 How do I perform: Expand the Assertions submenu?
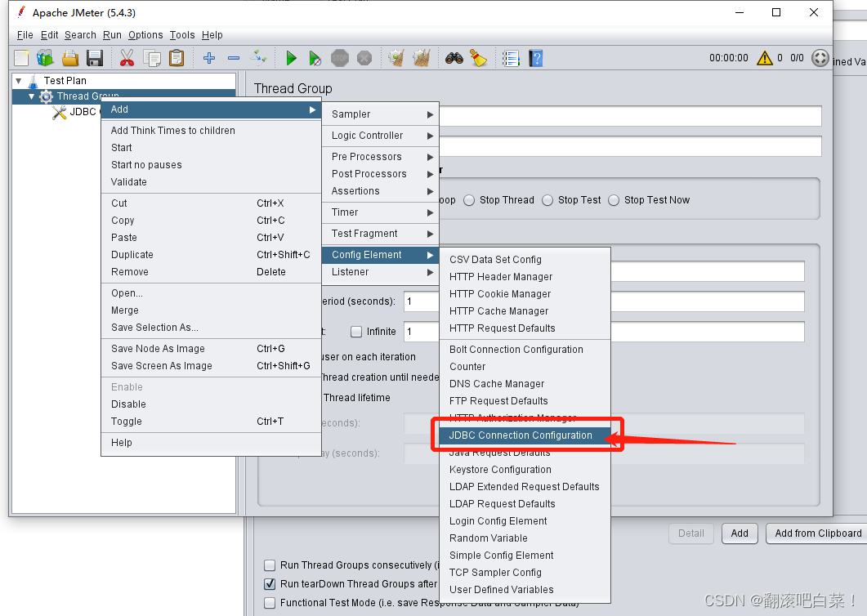(x=381, y=191)
